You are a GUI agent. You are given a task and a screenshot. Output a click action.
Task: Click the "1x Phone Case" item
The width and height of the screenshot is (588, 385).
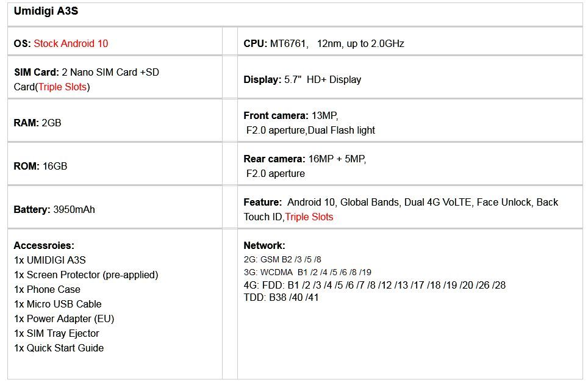click(47, 289)
